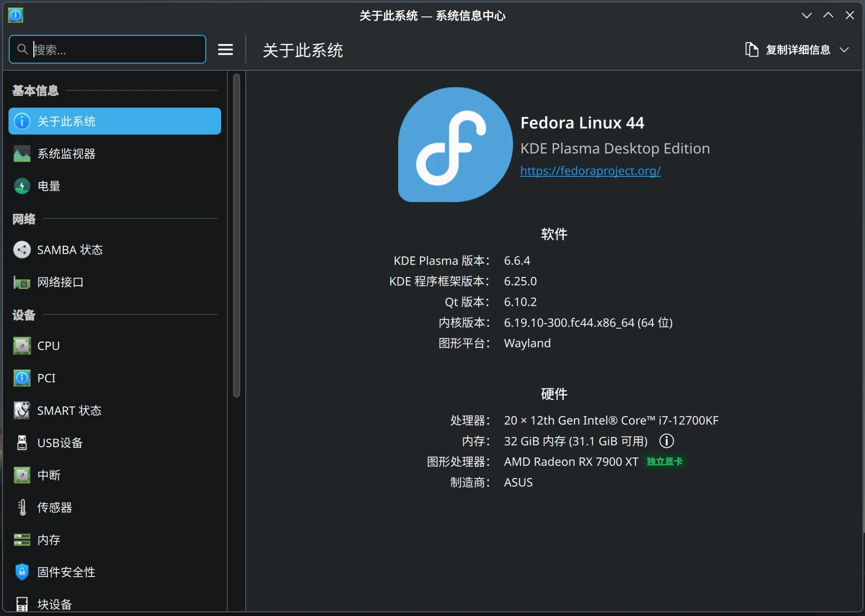Open the 传感器 sidebar entry

point(114,507)
